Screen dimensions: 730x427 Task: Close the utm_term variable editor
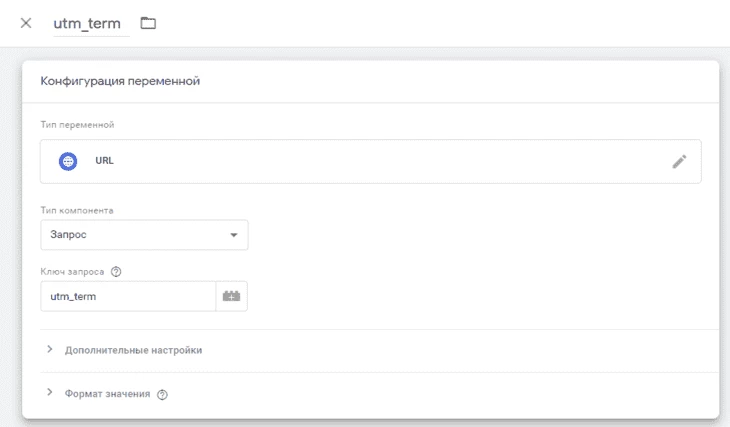point(26,23)
